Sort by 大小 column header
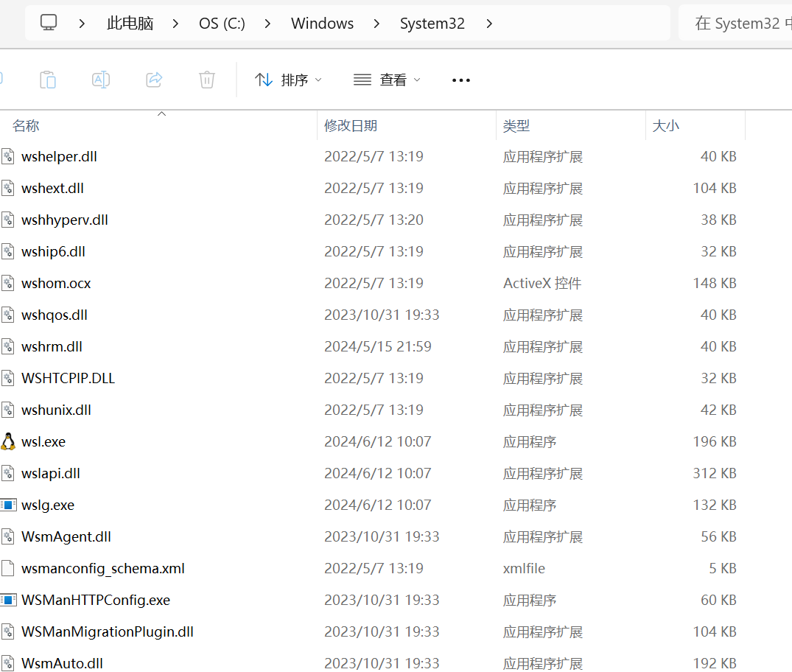Image resolution: width=792 pixels, height=672 pixels. tap(666, 126)
